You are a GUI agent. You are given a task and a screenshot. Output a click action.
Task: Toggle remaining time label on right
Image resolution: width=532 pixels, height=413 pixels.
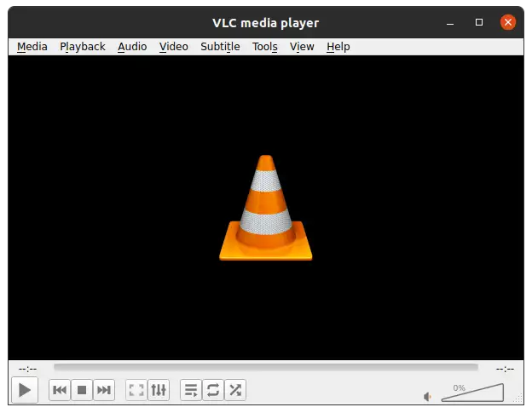[x=505, y=369]
